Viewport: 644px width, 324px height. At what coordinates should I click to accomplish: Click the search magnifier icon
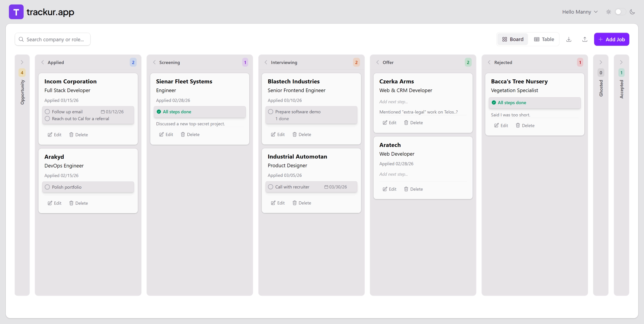tap(21, 39)
